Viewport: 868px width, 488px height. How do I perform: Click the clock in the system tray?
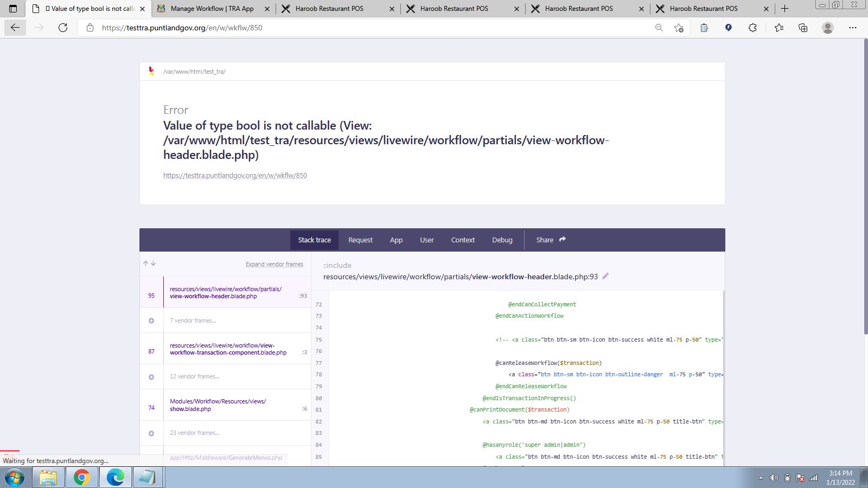(x=840, y=478)
